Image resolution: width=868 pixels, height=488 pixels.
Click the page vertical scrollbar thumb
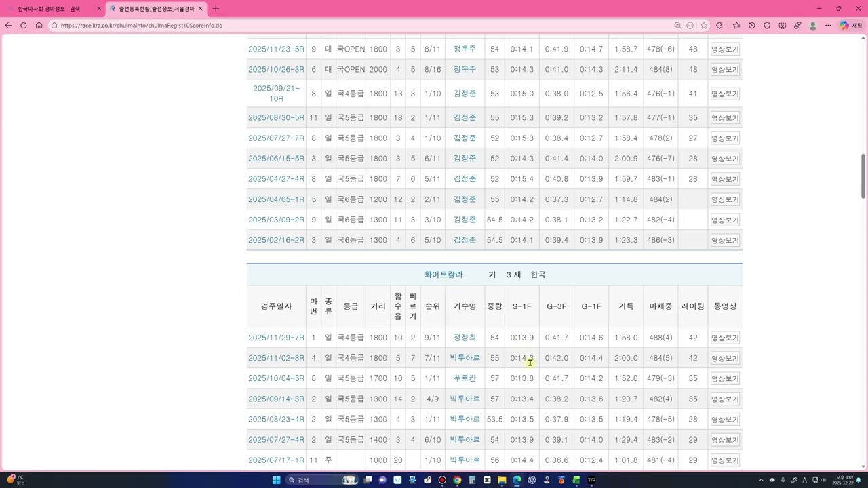863,176
